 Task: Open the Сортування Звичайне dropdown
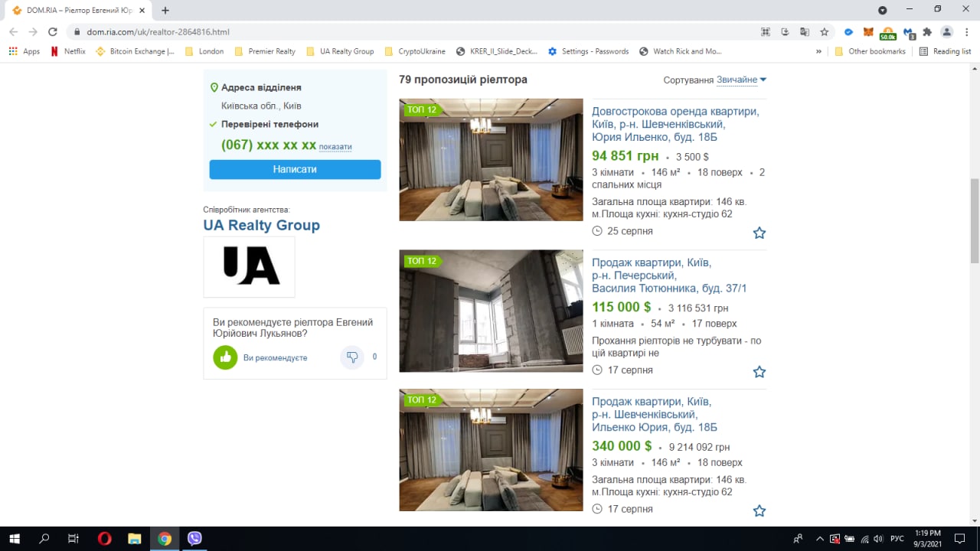[x=741, y=80]
